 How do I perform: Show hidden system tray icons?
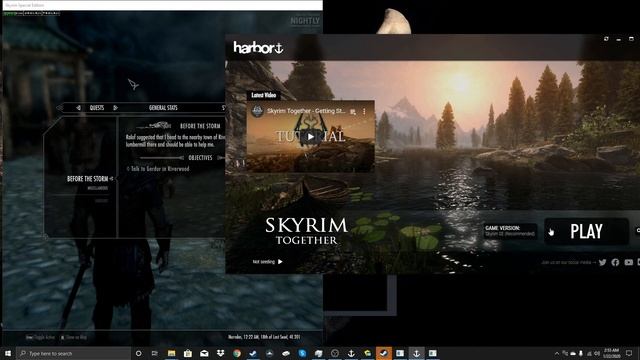tap(557, 353)
